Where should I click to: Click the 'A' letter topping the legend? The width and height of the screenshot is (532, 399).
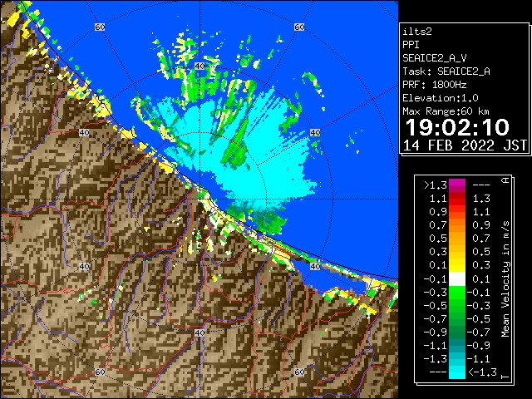[505, 180]
